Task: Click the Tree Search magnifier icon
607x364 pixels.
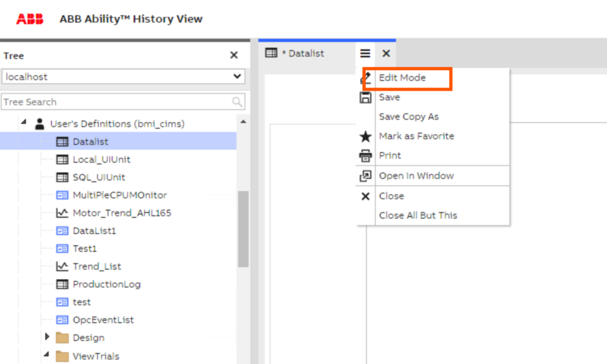Action: point(237,102)
